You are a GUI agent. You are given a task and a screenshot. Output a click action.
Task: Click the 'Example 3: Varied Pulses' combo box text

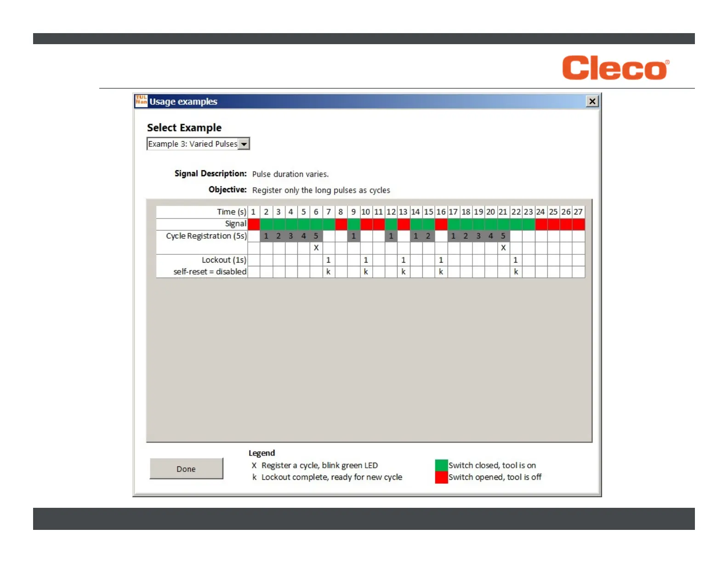193,144
